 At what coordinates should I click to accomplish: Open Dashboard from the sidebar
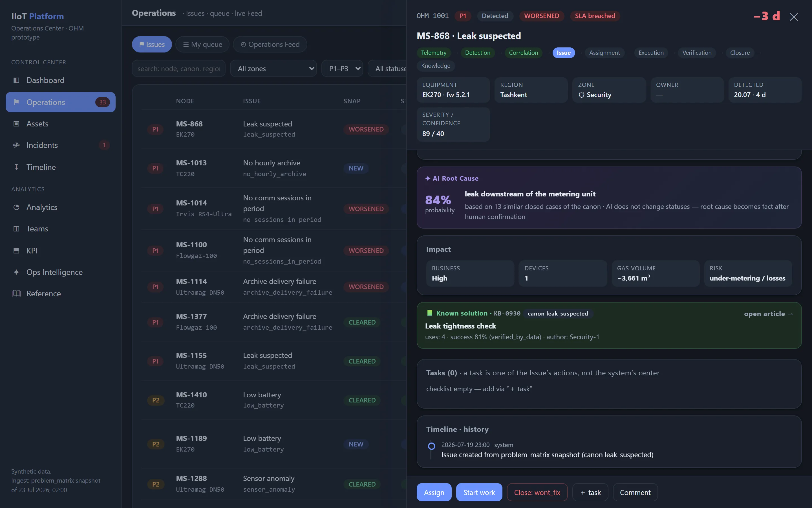click(60, 80)
